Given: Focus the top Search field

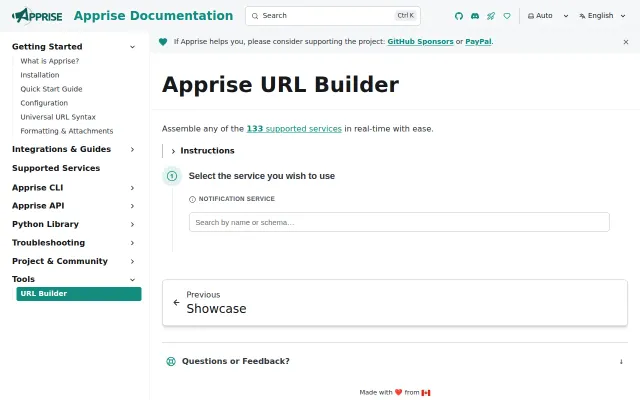Looking at the screenshot, I should [x=333, y=16].
